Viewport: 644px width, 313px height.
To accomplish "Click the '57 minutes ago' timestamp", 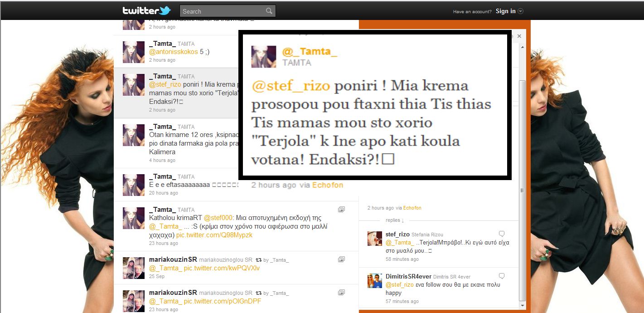I will coord(402,301).
